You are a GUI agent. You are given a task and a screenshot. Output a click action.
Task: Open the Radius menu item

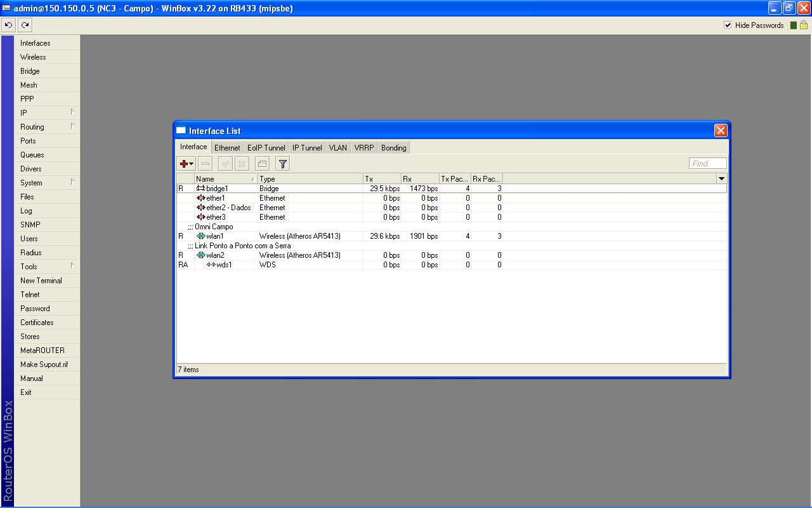48,253
